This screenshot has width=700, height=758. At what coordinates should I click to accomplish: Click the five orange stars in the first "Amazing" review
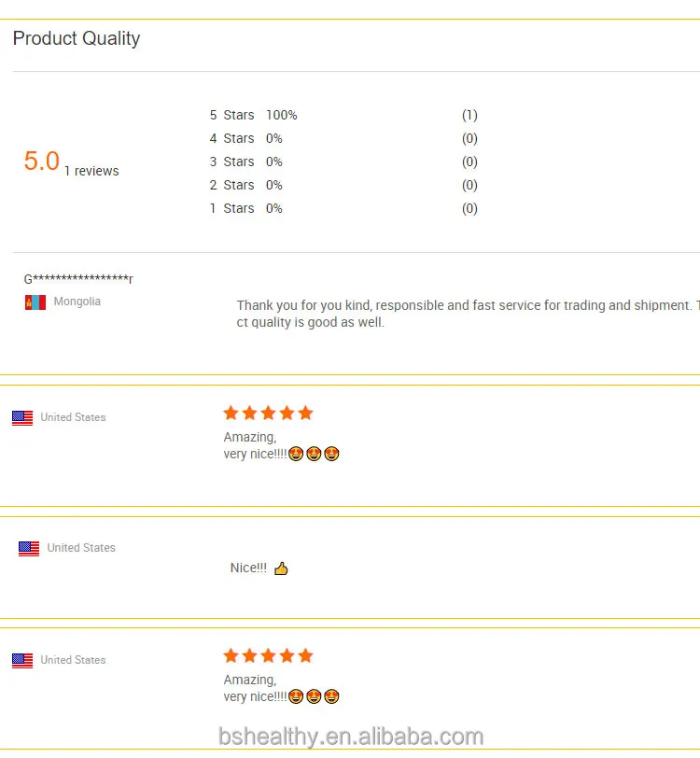tap(268, 414)
